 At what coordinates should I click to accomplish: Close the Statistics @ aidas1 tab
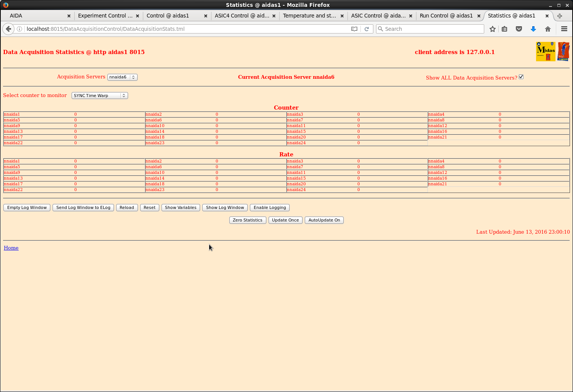(x=547, y=16)
